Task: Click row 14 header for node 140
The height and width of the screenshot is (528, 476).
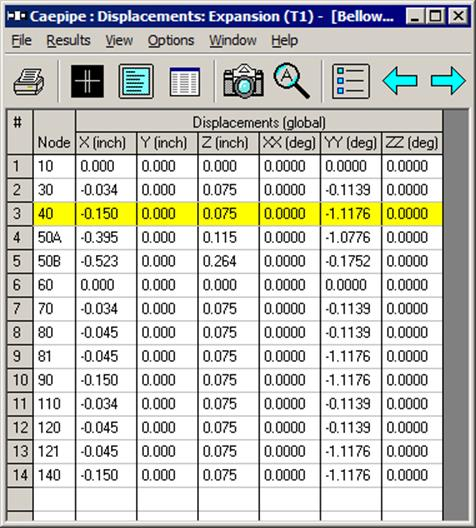Action: 20,475
